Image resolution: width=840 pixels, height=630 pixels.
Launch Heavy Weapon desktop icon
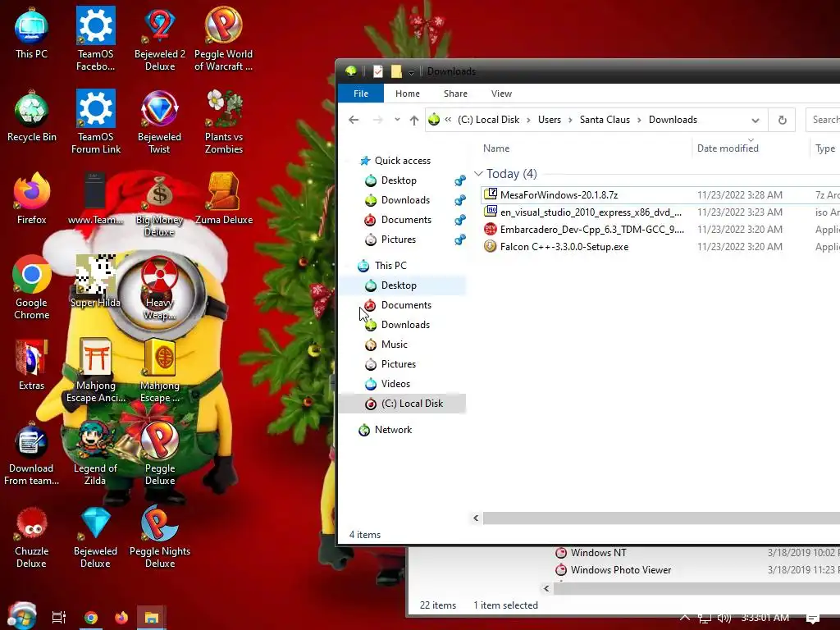pos(160,288)
